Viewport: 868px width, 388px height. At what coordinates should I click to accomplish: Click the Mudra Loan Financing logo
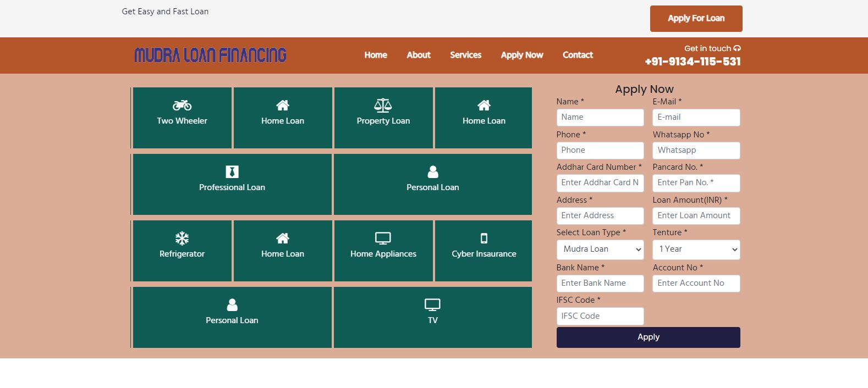tap(210, 55)
